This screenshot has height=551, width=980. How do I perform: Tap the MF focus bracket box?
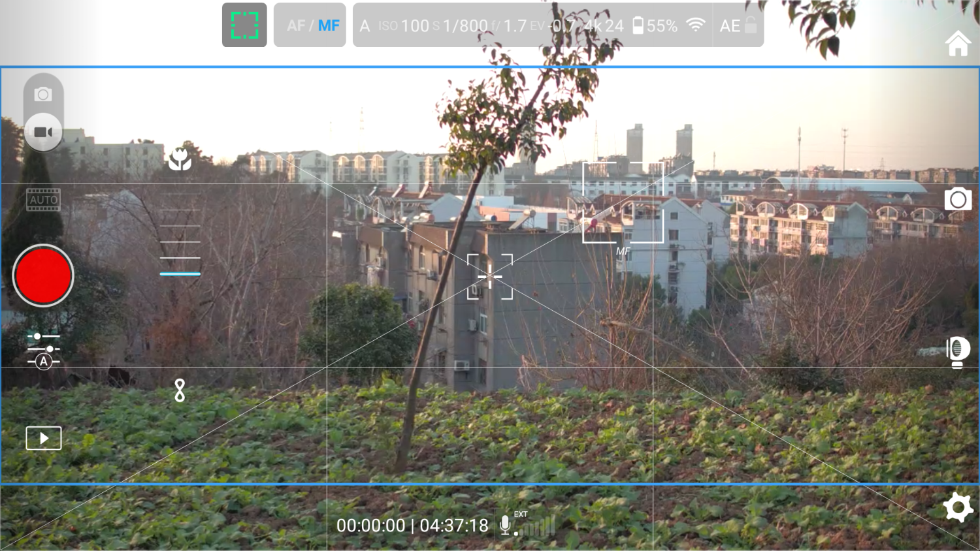pyautogui.click(x=623, y=202)
